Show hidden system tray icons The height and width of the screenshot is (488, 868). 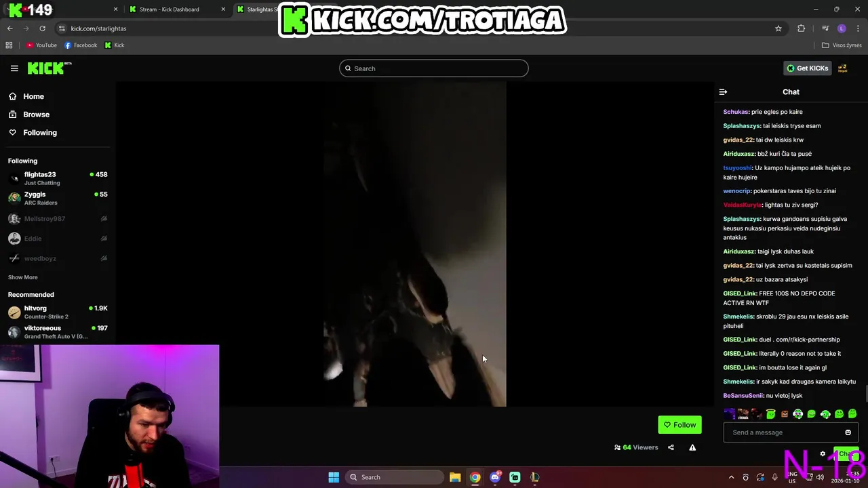tap(731, 477)
